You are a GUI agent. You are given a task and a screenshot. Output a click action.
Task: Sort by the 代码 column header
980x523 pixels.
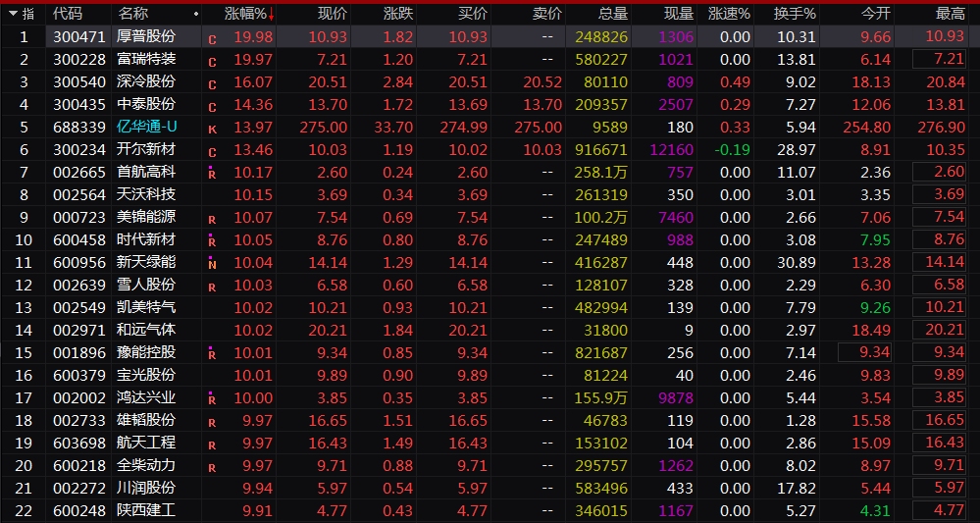pos(68,14)
